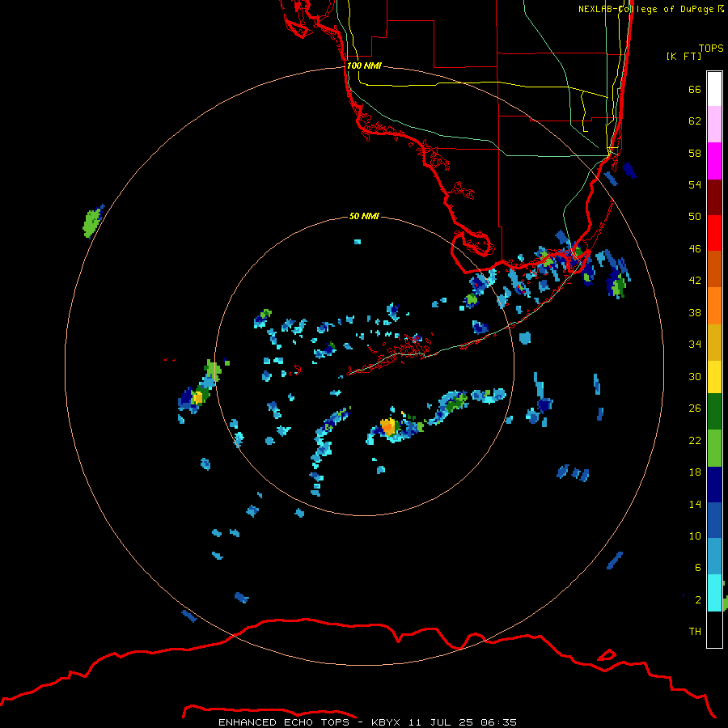Click the [K FT] units label
728x728 pixels.
[x=684, y=56]
